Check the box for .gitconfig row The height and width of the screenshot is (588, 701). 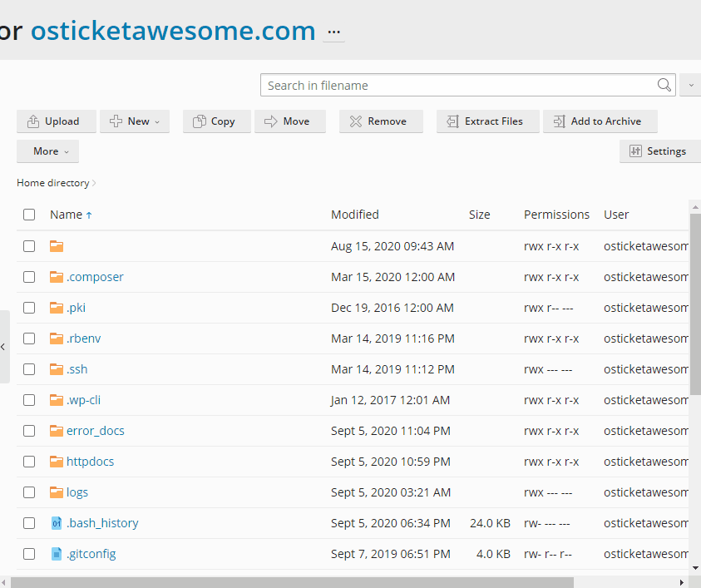(29, 554)
